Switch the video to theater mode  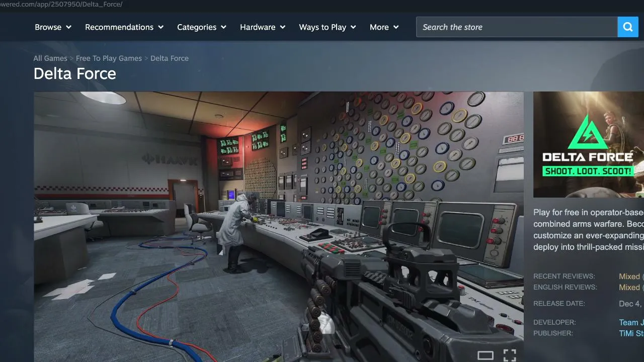tap(486, 355)
